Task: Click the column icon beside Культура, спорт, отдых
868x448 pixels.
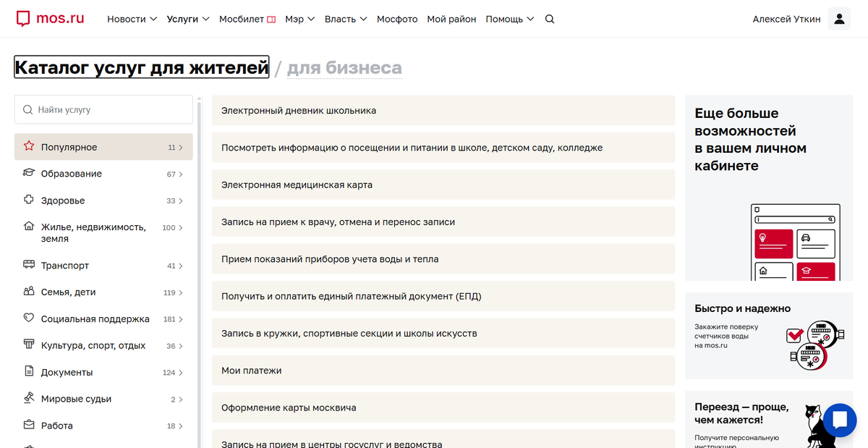Action: point(29,345)
